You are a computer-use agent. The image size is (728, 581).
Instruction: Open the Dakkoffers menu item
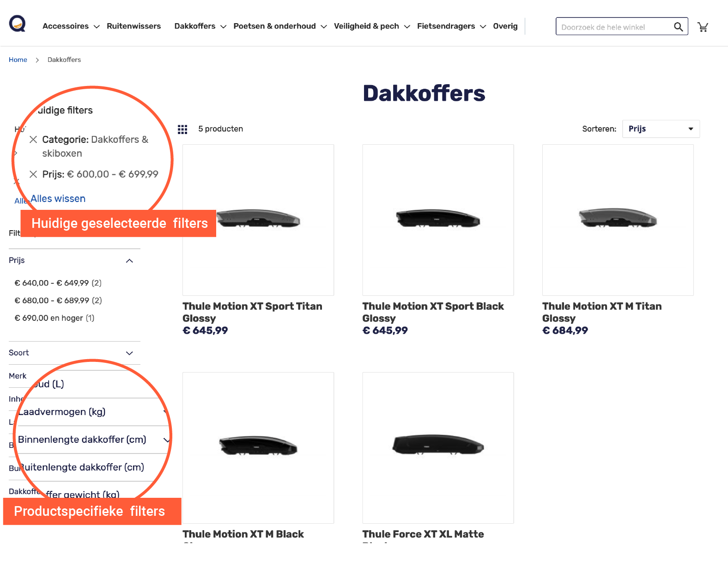click(x=194, y=26)
